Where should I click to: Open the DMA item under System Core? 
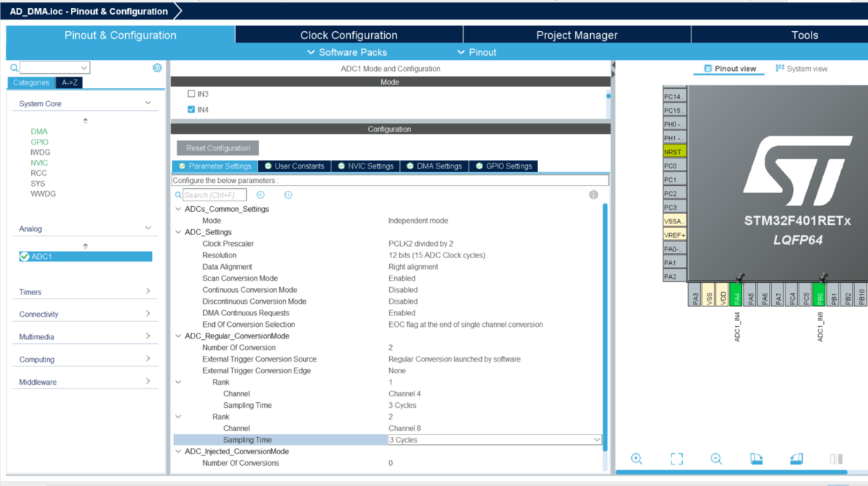tap(39, 132)
